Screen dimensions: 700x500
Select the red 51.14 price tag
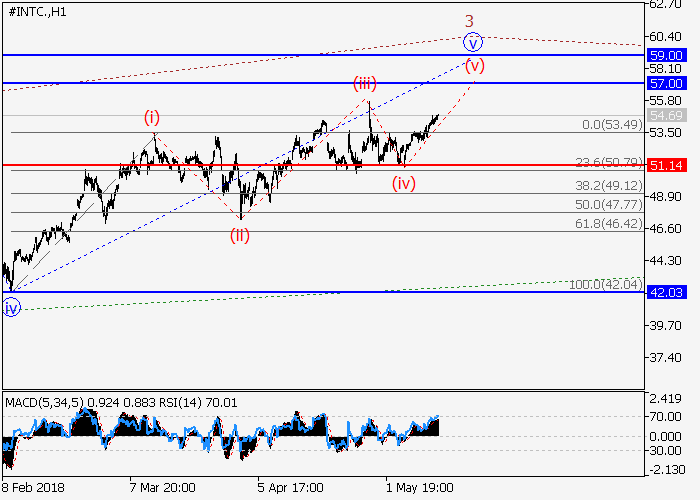(x=665, y=164)
